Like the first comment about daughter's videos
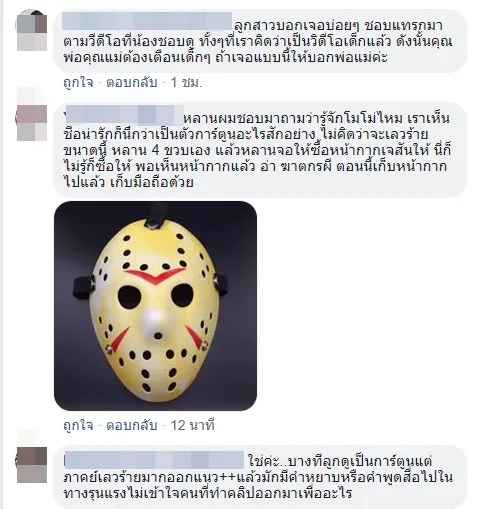This screenshot has height=509, width=496. pos(78,82)
